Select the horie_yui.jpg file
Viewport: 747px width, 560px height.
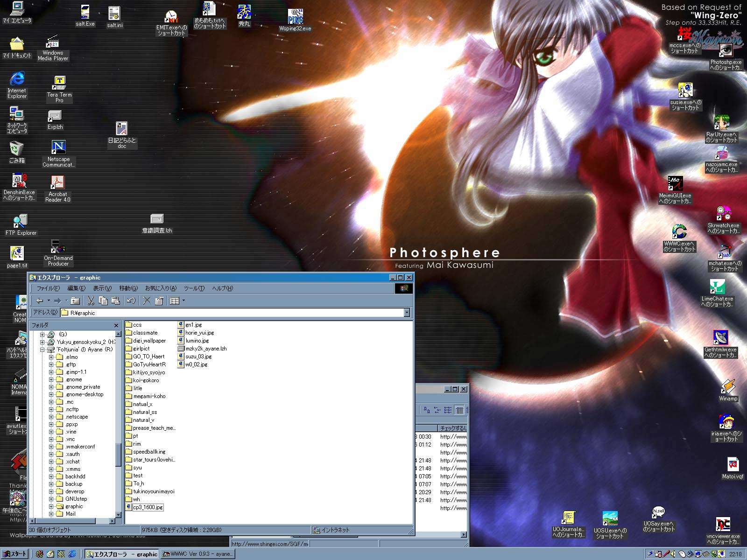pos(199,333)
